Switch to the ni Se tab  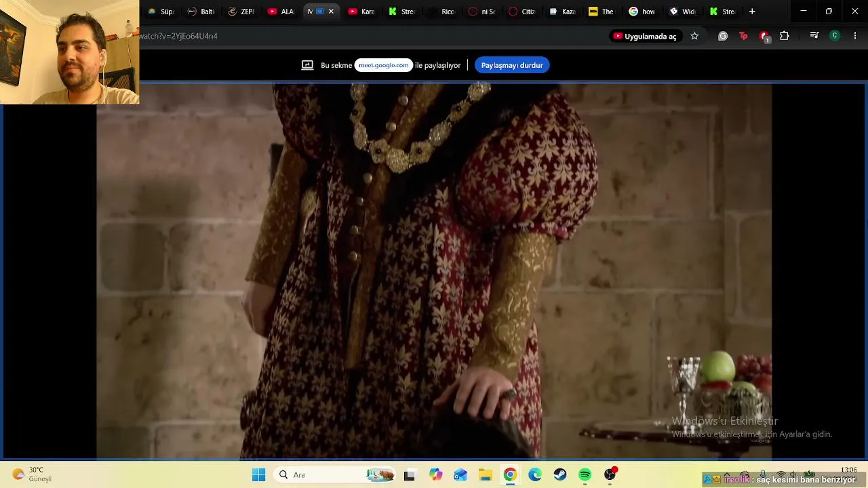[482, 12]
